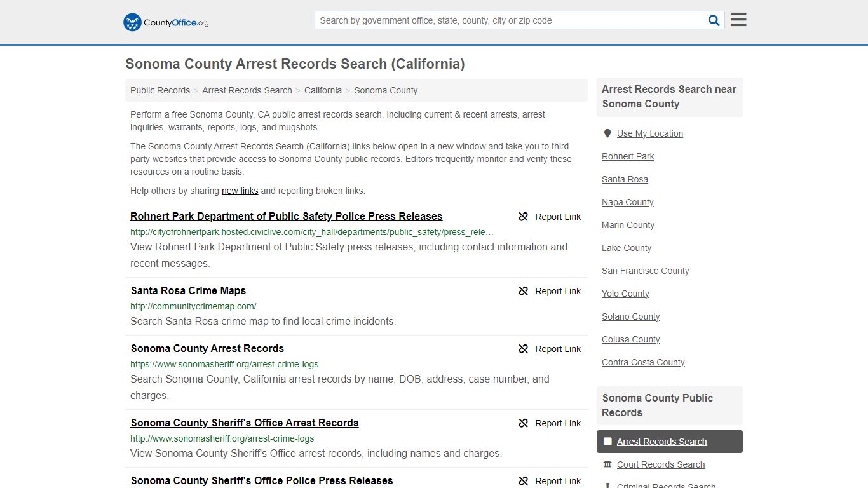Screen dimensions: 868x488
Task: Go to Arrest Records Search breadcrumb
Action: pyautogui.click(x=247, y=90)
